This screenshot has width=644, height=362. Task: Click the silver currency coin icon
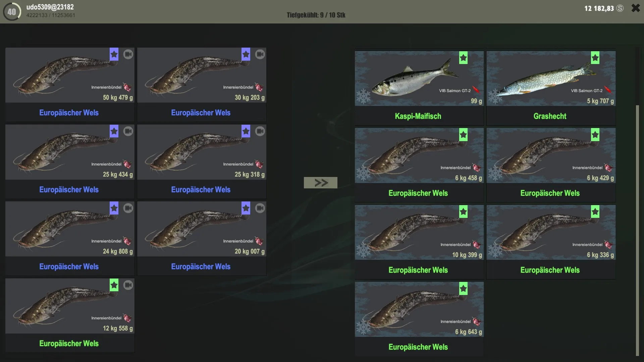(620, 8)
